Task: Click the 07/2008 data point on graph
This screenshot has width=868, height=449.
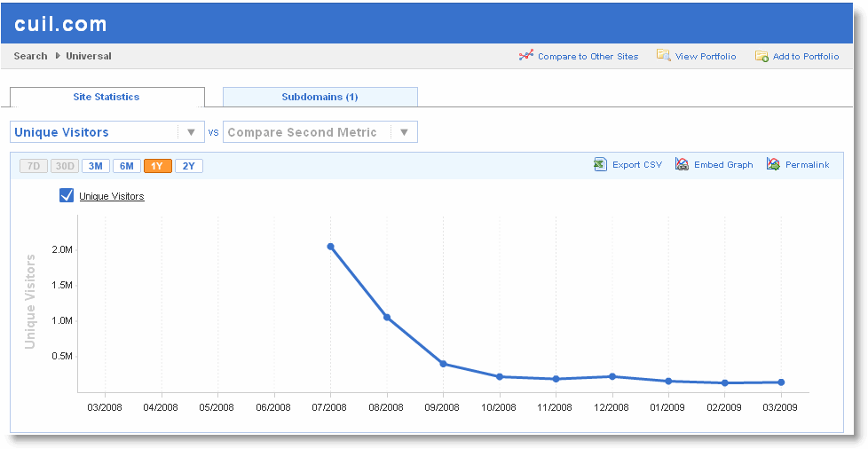Action: point(330,247)
